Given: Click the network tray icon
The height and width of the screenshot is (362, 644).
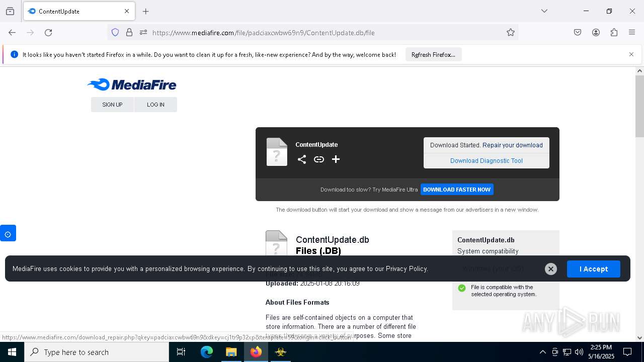Looking at the screenshot, I should coord(567,352).
